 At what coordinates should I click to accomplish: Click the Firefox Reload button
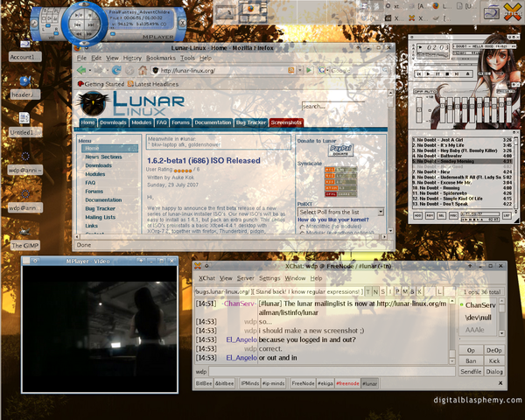pos(116,70)
